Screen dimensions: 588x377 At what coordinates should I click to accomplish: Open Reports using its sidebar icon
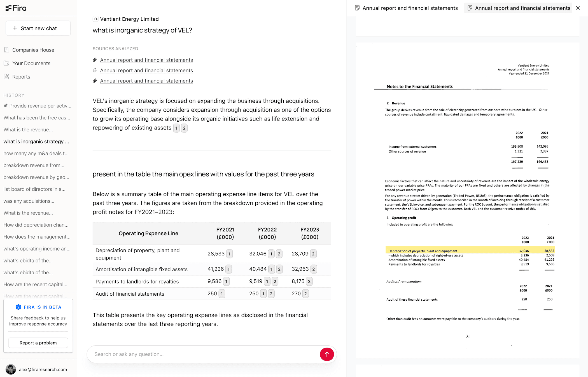(x=7, y=76)
